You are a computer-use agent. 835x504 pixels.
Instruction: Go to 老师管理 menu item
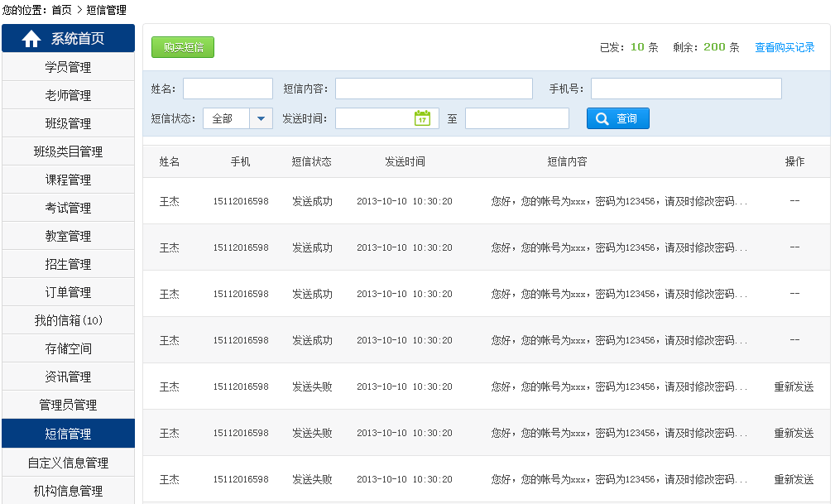pyautogui.click(x=68, y=95)
